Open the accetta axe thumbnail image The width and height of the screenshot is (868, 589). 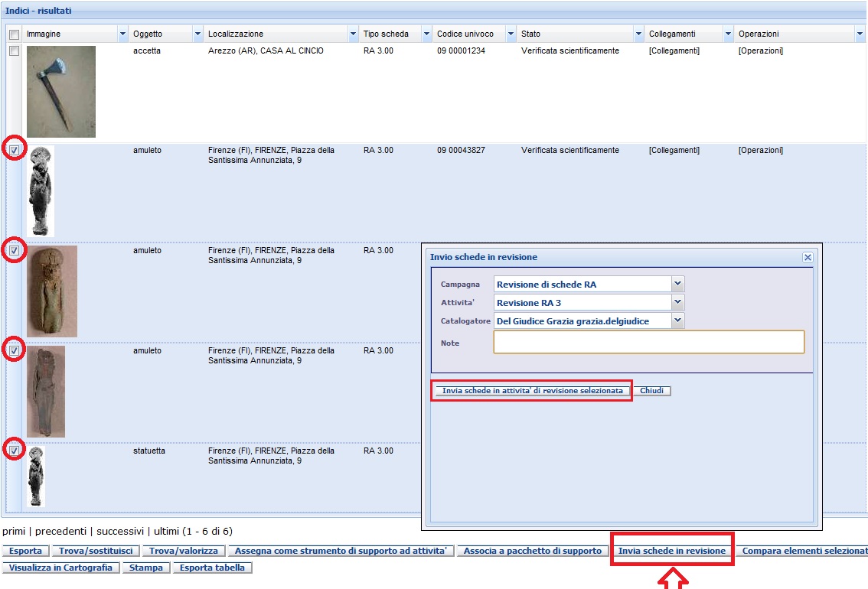[x=61, y=92]
